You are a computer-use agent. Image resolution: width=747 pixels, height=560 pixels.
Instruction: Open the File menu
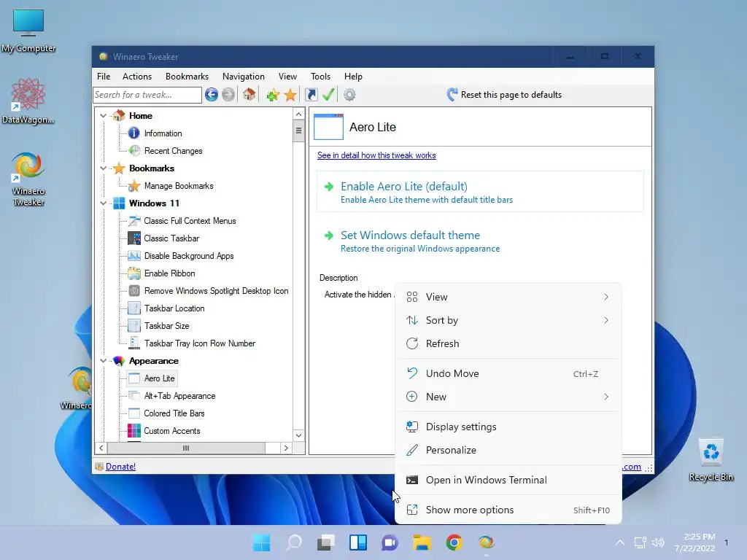pyautogui.click(x=104, y=76)
